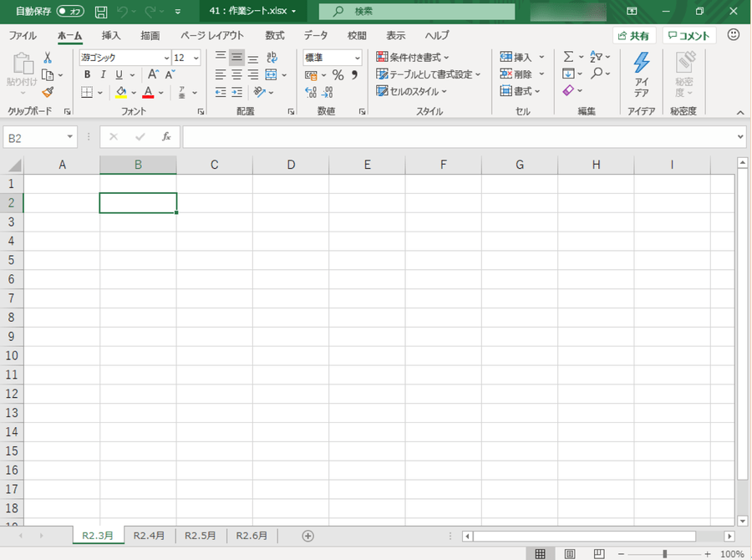
Task: Click the AutoSum sigma icon
Action: coord(569,57)
